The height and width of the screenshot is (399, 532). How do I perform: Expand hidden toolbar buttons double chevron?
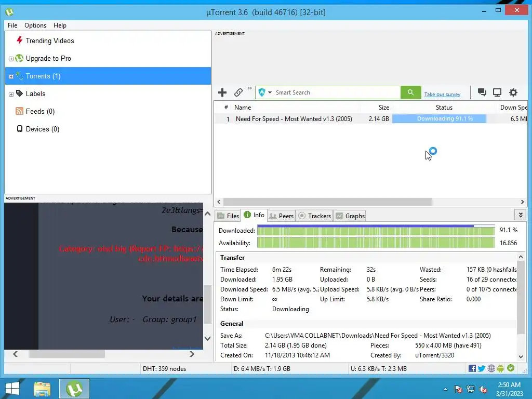[250, 88]
